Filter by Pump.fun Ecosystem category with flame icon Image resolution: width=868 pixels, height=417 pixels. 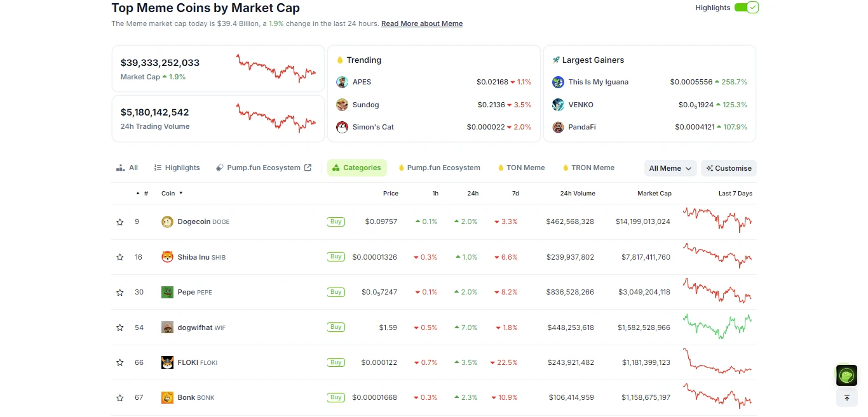tap(439, 168)
